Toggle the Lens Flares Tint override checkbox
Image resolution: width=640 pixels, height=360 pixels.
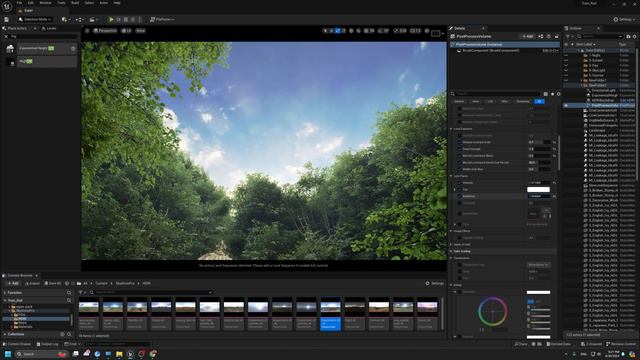(460, 189)
